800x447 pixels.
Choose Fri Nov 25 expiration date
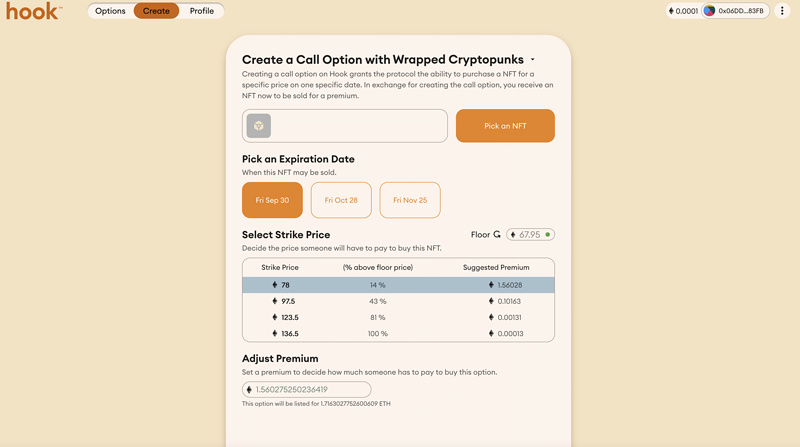(410, 200)
